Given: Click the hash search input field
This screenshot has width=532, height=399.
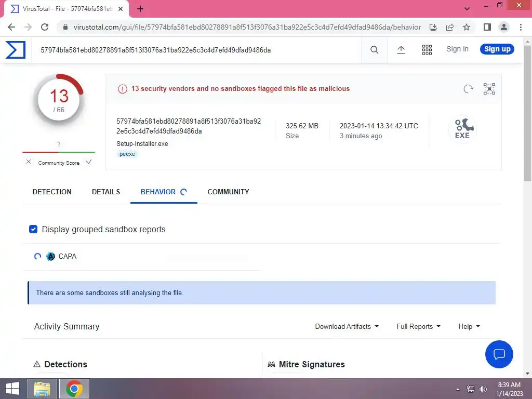Looking at the screenshot, I should pyautogui.click(x=197, y=50).
